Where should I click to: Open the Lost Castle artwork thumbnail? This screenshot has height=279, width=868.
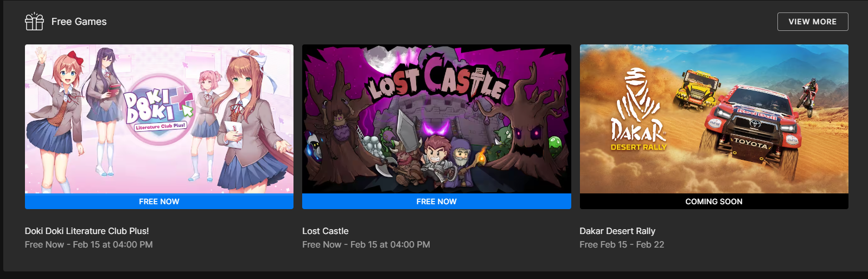point(437,119)
